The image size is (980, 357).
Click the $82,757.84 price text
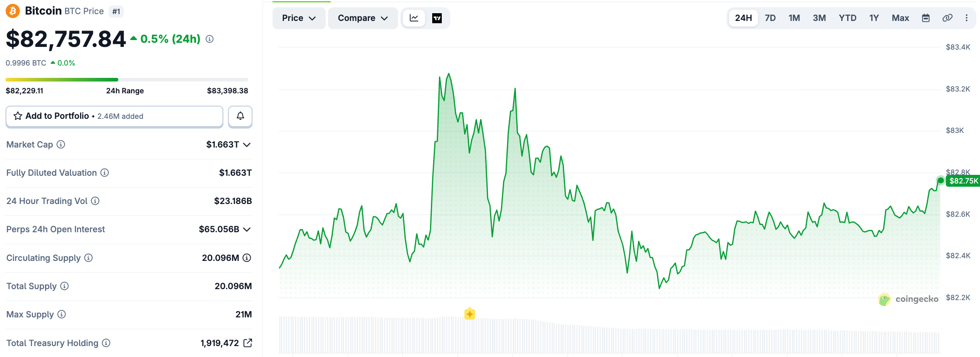66,39
